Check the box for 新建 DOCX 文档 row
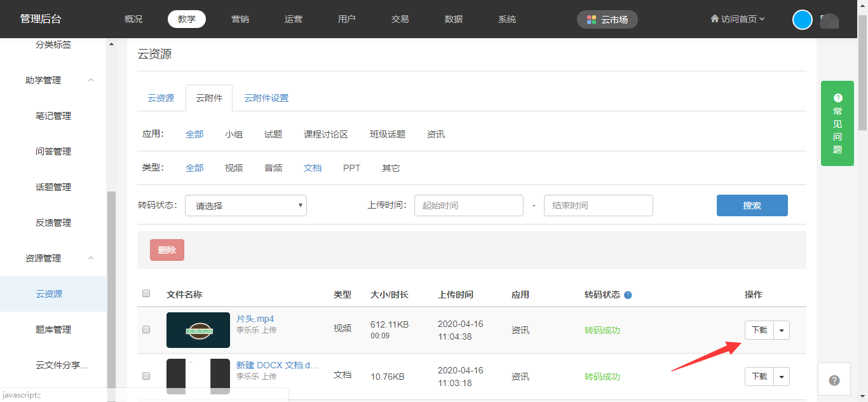The width and height of the screenshot is (868, 402). (x=146, y=376)
